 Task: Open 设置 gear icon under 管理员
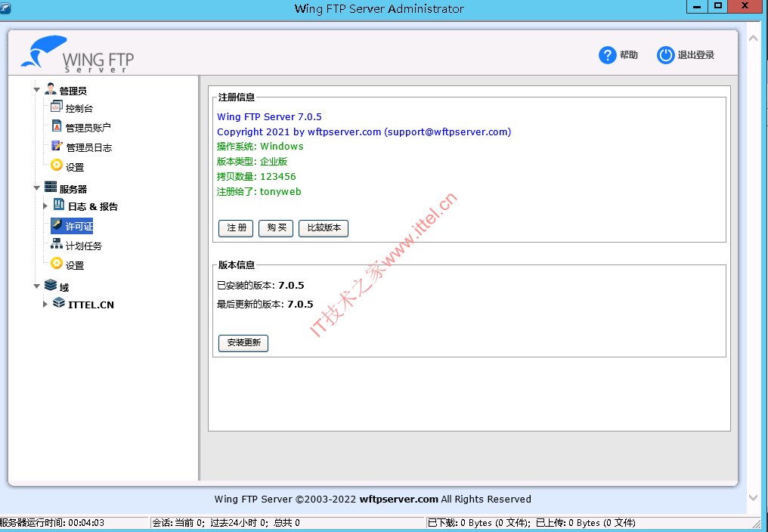[x=57, y=165]
